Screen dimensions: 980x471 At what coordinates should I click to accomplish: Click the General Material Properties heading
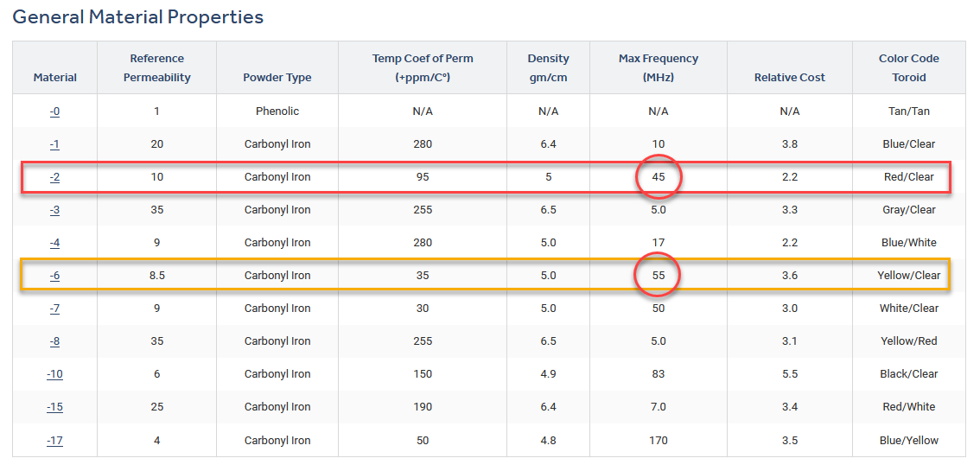[138, 17]
